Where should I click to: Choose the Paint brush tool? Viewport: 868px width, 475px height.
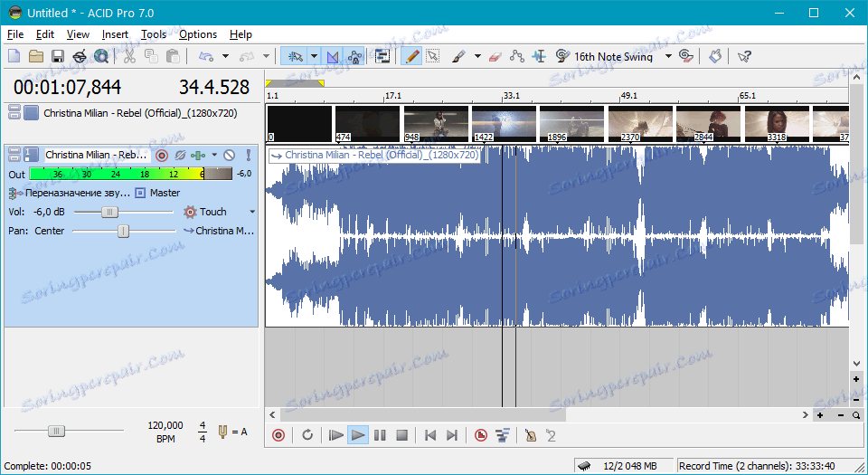(458, 56)
